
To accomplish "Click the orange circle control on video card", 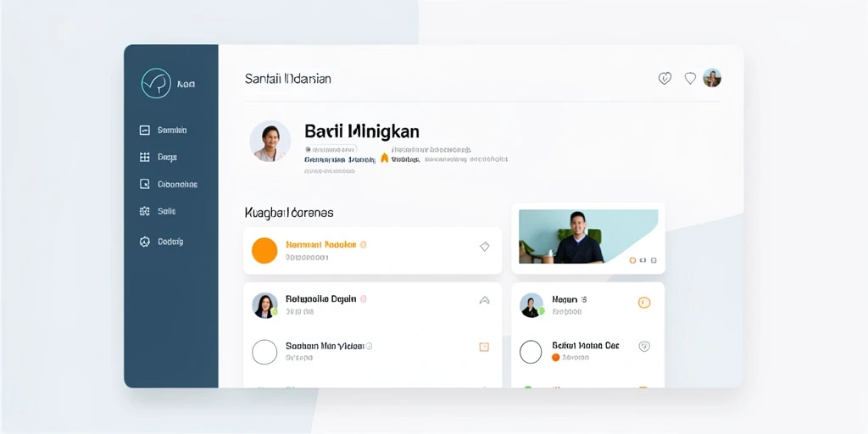I will point(632,260).
